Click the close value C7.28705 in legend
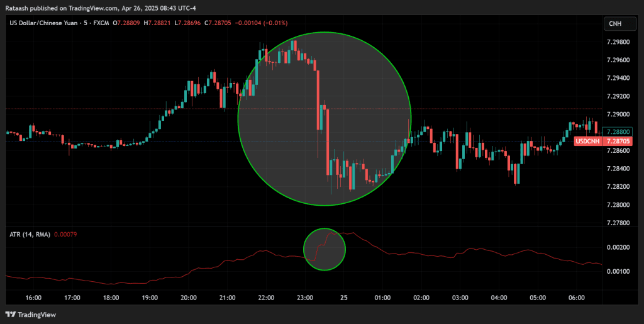The height and width of the screenshot is (324, 644). click(x=216, y=23)
